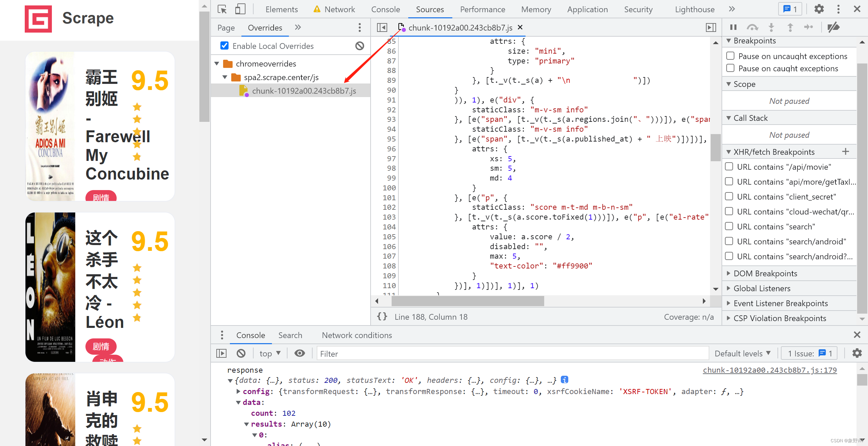Open DevTools settings gear

[x=819, y=9]
